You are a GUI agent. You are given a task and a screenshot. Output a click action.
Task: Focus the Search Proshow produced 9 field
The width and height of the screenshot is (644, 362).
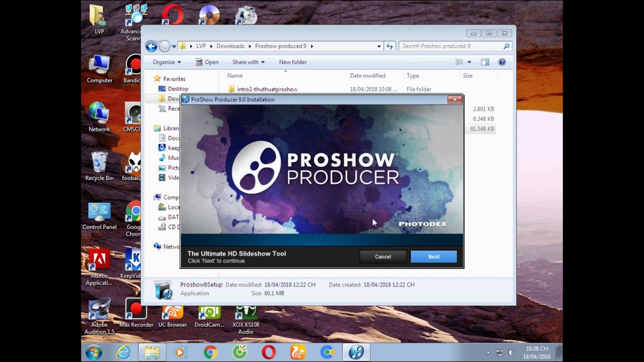click(x=455, y=46)
